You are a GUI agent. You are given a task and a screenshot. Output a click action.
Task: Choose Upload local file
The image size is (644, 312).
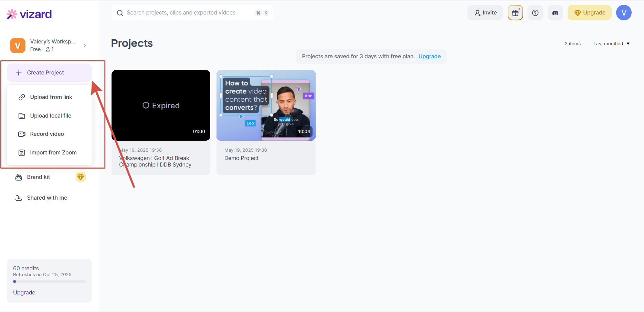click(49, 116)
